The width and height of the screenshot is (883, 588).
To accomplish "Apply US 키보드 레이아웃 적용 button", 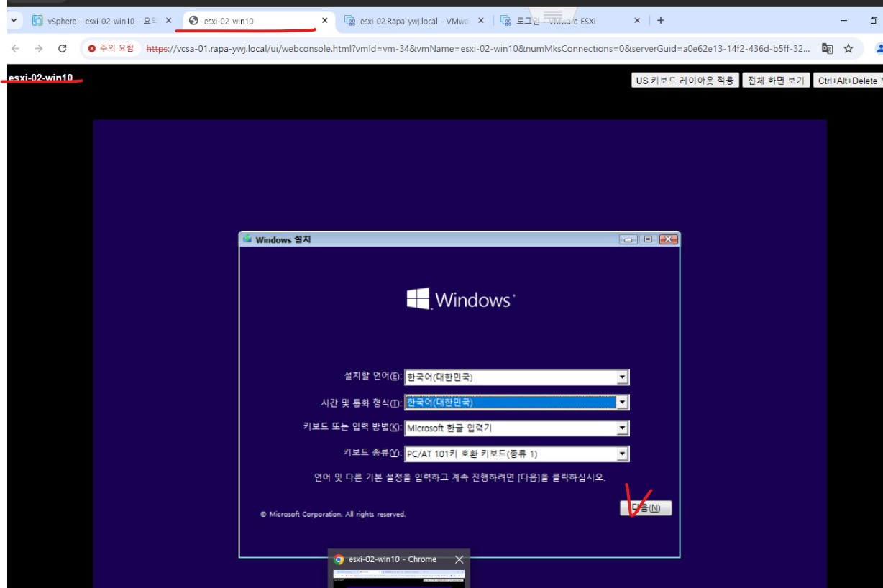I will pos(685,81).
